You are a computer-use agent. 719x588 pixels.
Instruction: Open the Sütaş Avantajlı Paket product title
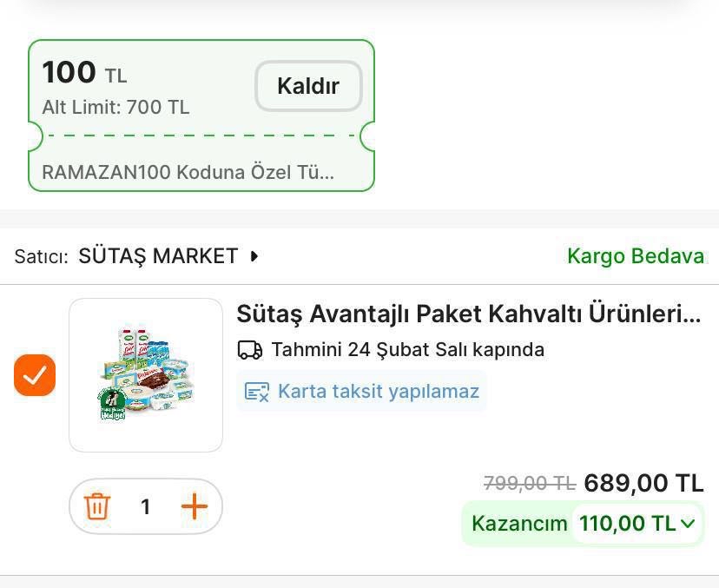point(468,314)
